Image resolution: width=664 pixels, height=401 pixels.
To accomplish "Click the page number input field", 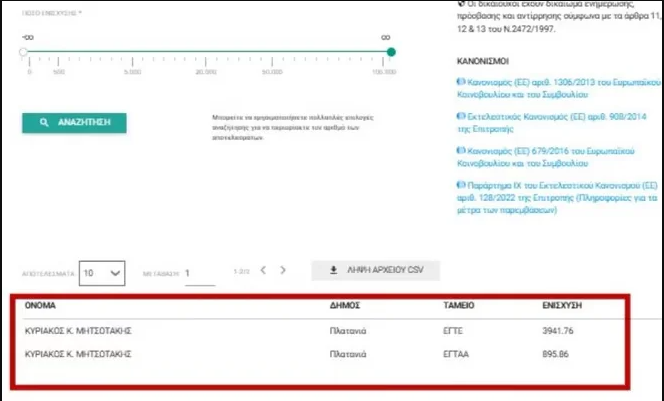I will coord(199,272).
